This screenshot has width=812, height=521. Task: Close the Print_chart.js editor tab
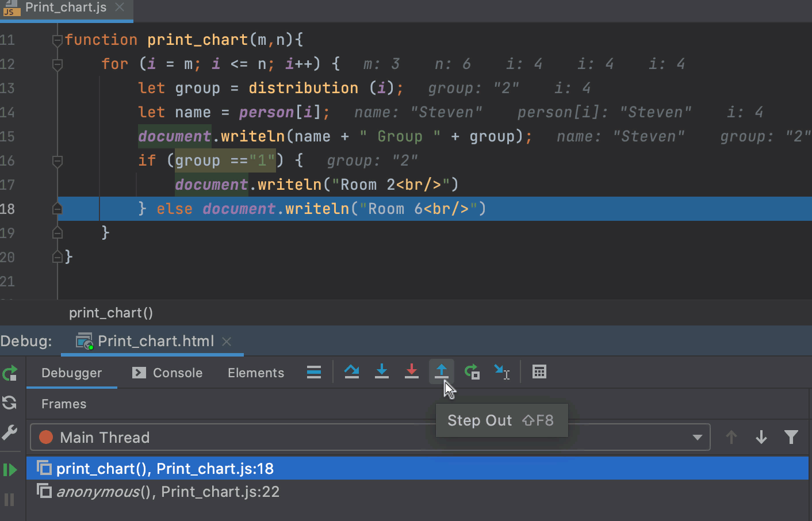120,7
